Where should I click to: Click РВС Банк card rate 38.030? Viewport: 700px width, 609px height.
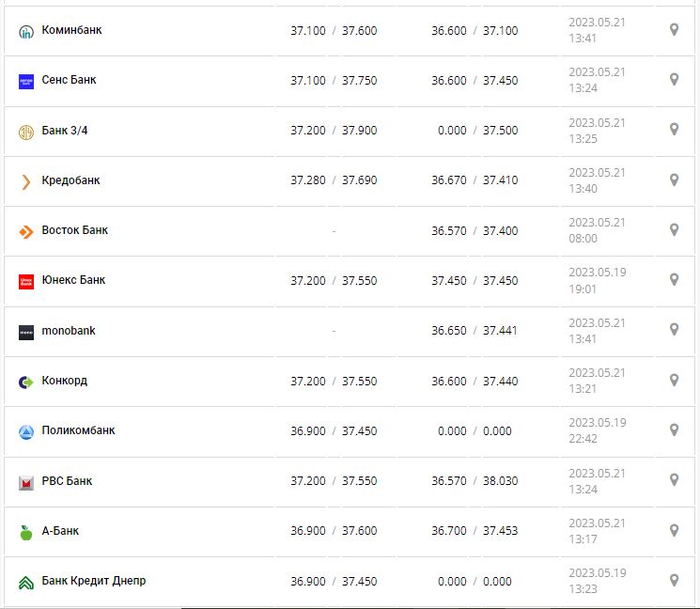[501, 481]
